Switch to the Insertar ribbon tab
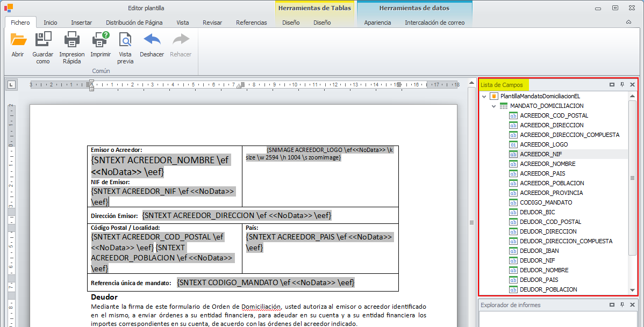This screenshot has height=327, width=644. click(x=81, y=23)
